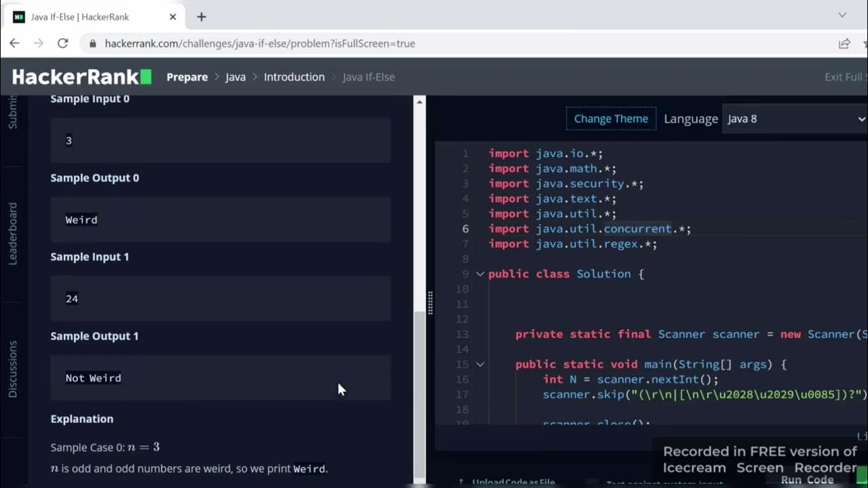
Task: Click the pane splitter handle
Action: coord(430,302)
